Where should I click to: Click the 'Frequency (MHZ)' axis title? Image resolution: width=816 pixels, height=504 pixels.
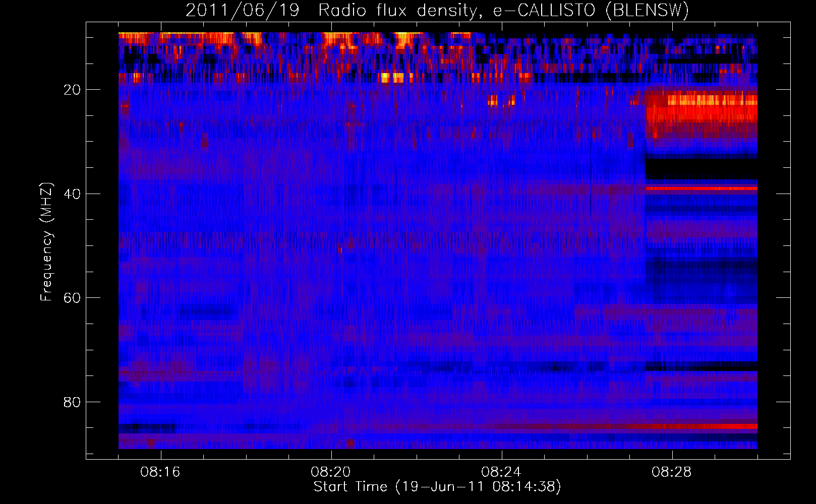point(46,242)
